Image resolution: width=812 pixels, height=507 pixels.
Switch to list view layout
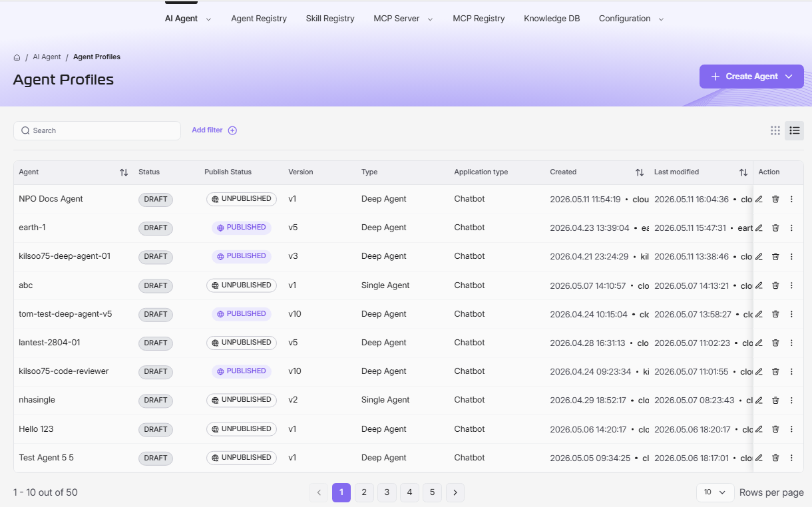click(x=794, y=130)
